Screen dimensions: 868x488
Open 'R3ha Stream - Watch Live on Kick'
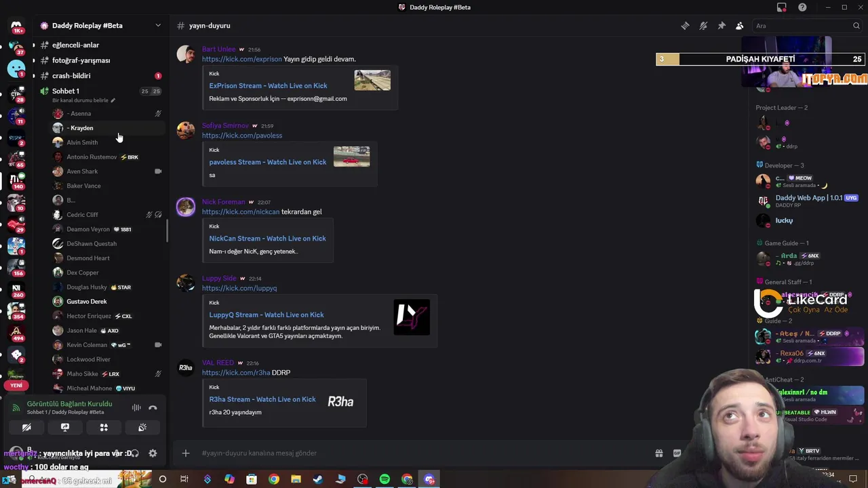(262, 399)
